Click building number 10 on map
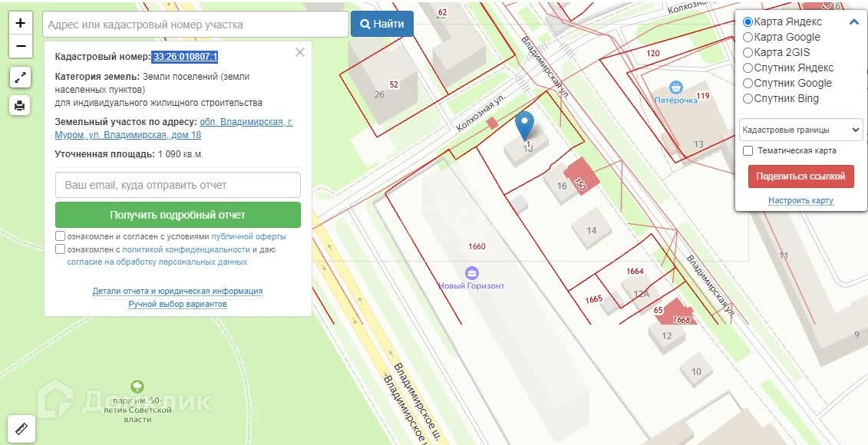 [696, 371]
